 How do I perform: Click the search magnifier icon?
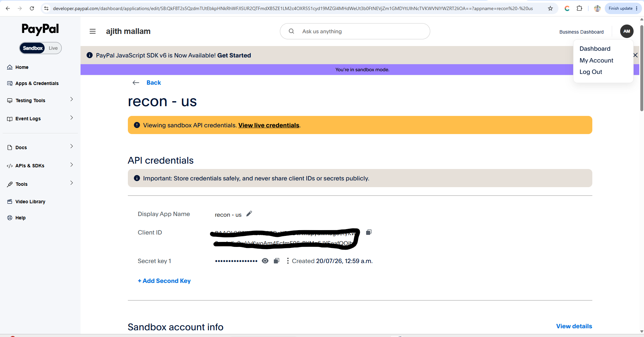[291, 31]
